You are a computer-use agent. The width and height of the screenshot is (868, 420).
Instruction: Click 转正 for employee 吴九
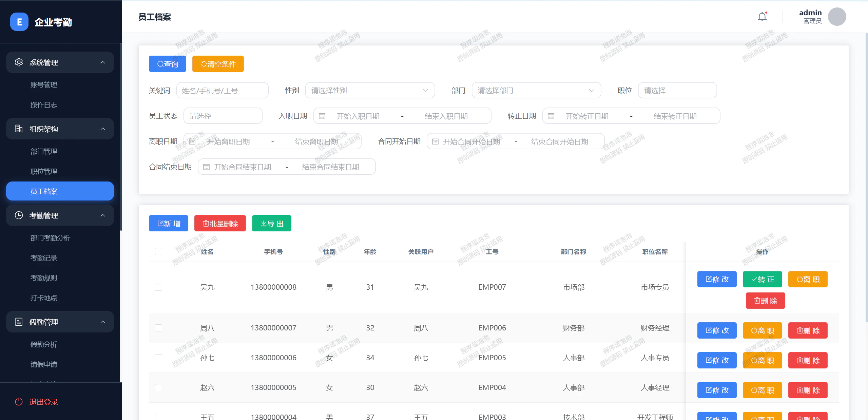pyautogui.click(x=763, y=279)
